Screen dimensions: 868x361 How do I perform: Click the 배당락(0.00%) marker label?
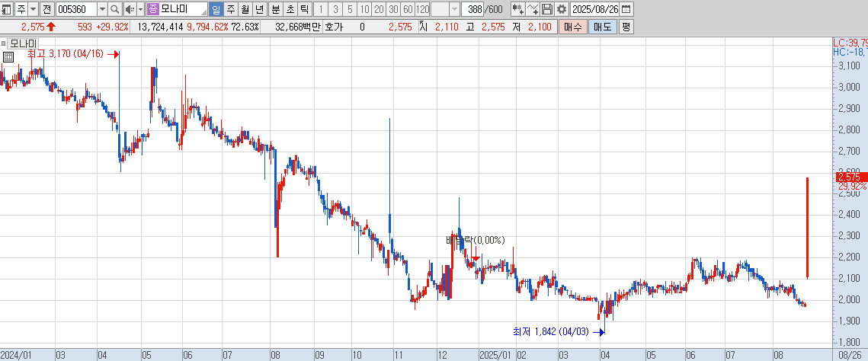point(476,240)
